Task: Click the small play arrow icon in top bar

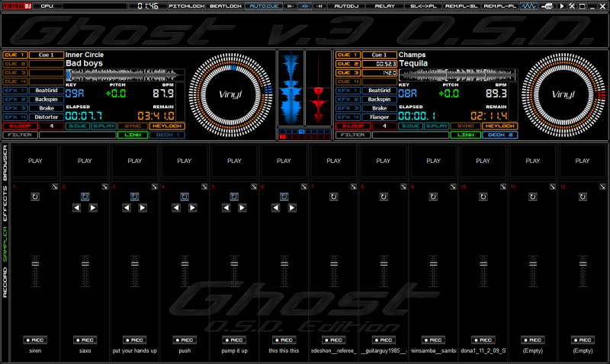Action: coord(562,6)
